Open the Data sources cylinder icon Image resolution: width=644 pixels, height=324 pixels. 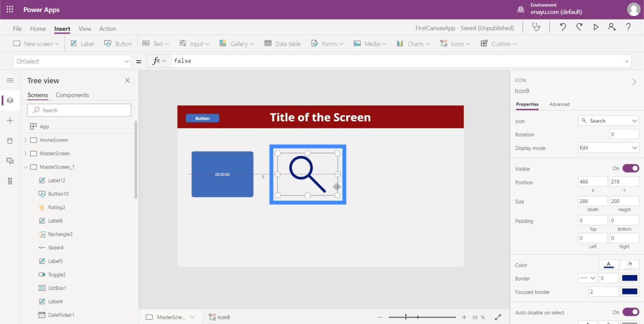pos(10,141)
